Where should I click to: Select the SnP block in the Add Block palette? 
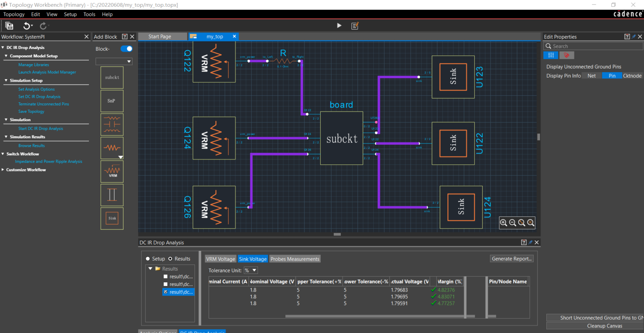tap(112, 101)
